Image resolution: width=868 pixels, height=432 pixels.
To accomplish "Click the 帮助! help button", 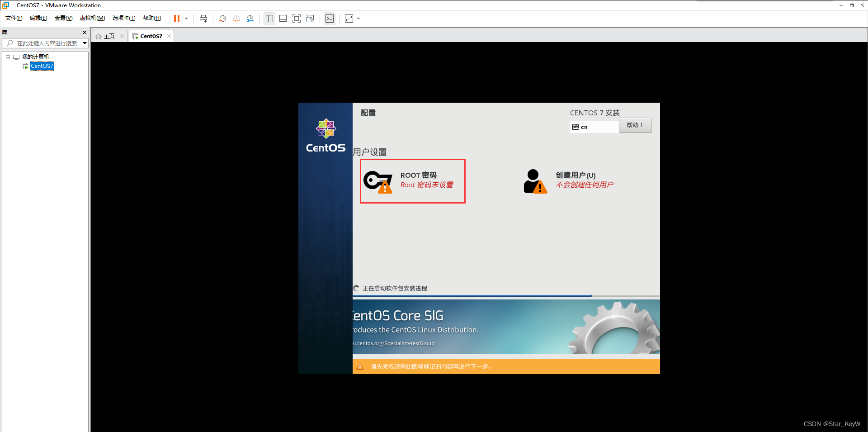I will pyautogui.click(x=635, y=125).
